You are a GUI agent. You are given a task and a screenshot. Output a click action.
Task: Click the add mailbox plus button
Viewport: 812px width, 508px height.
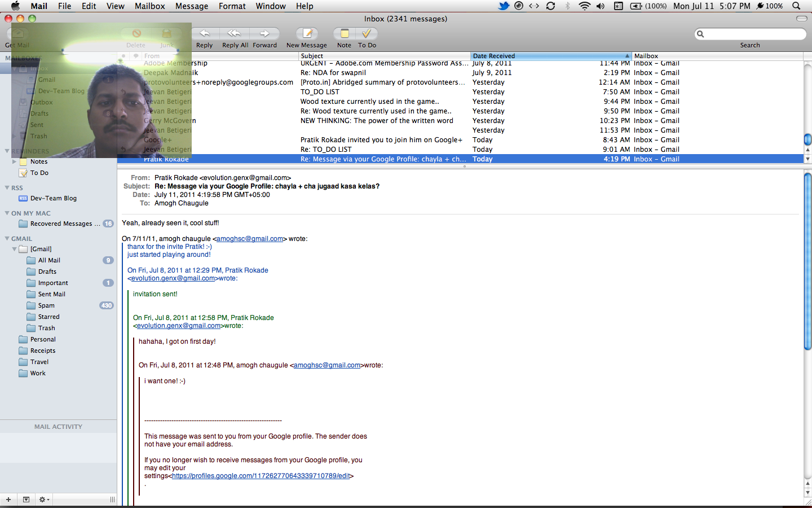coord(8,500)
